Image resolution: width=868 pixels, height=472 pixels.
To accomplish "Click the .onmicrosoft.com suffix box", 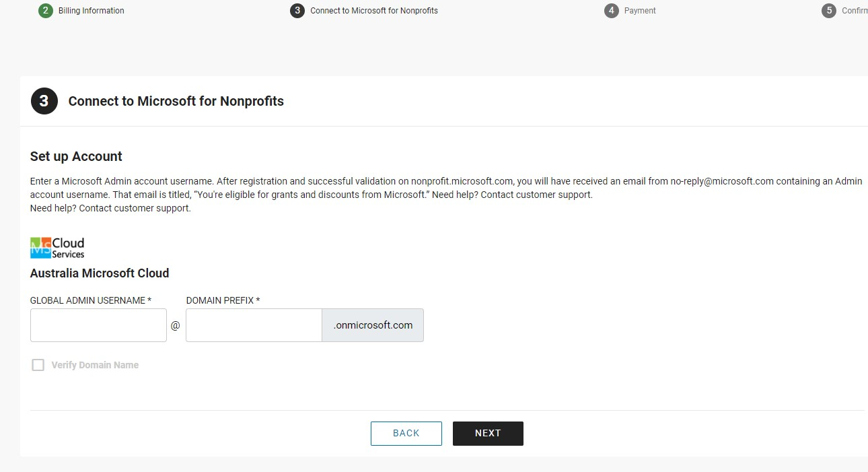I will coord(373,325).
